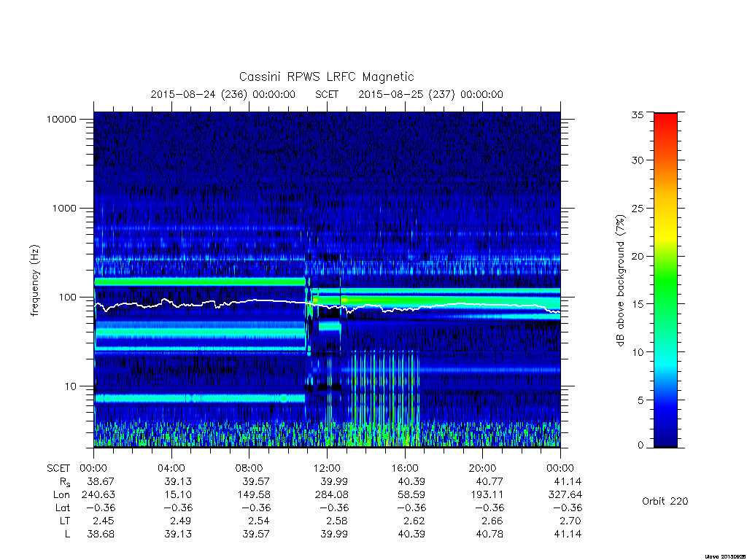Image resolution: width=747 pixels, height=560 pixels.
Task: Click the "10000" frequency axis tick label
Action: click(61, 119)
